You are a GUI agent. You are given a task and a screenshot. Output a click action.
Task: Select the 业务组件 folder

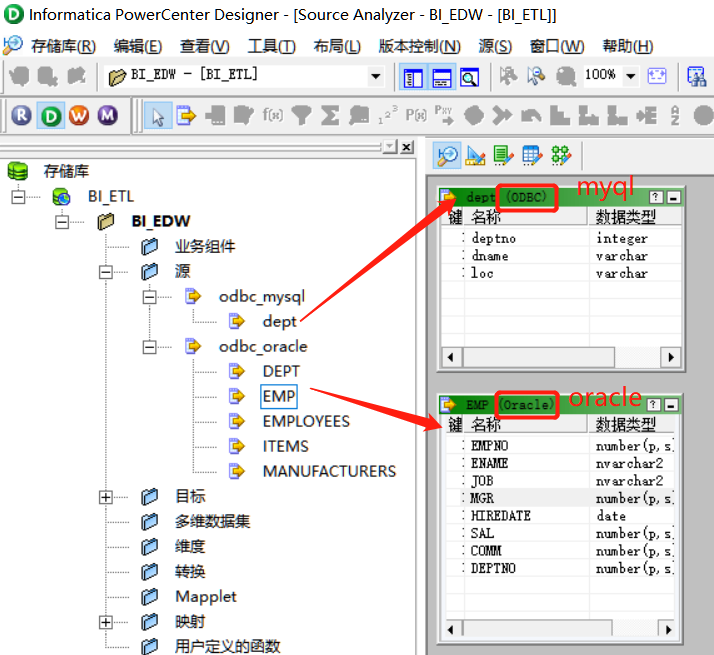tap(205, 247)
